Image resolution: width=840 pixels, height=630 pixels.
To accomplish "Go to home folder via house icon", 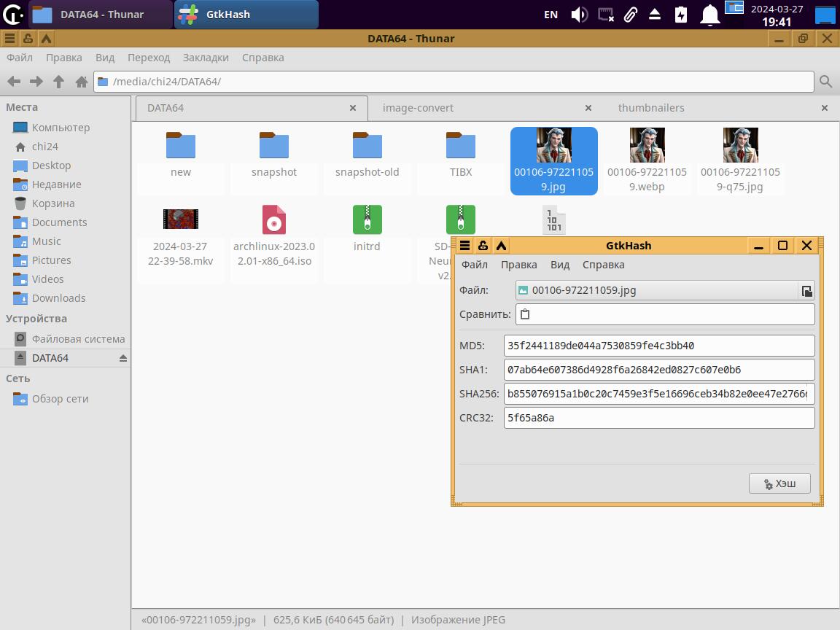I will 82,82.
